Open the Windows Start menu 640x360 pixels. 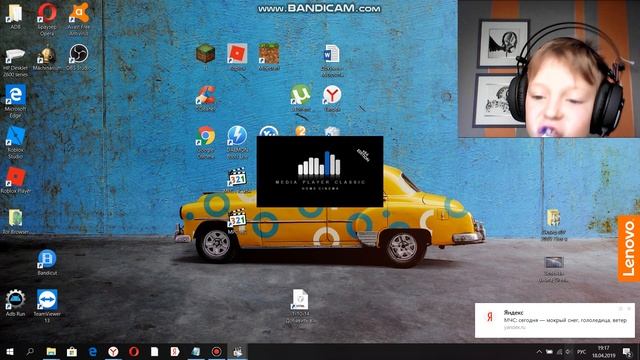10,351
